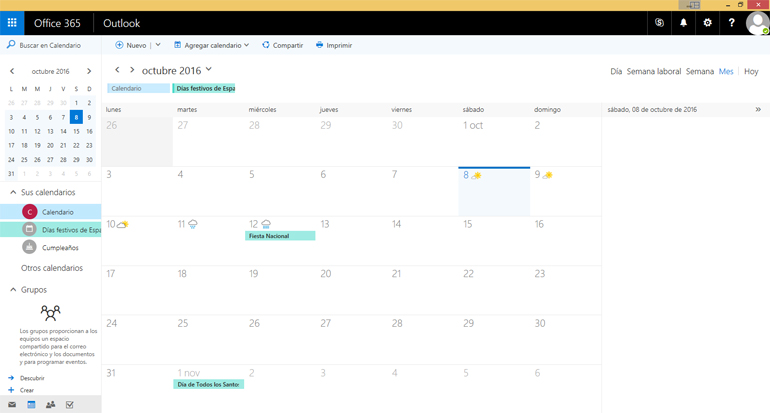Click the Hoy button

click(750, 72)
